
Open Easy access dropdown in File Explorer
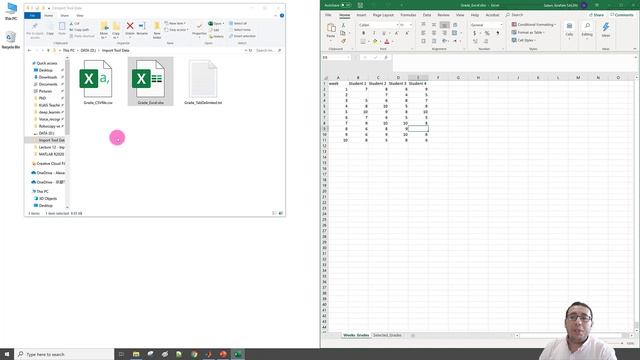pos(177,30)
